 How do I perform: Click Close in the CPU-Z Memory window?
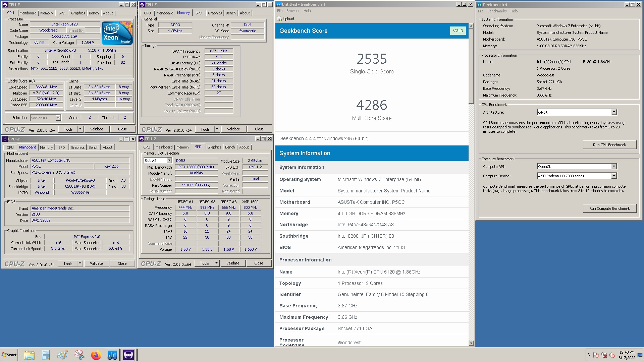pyautogui.click(x=259, y=129)
